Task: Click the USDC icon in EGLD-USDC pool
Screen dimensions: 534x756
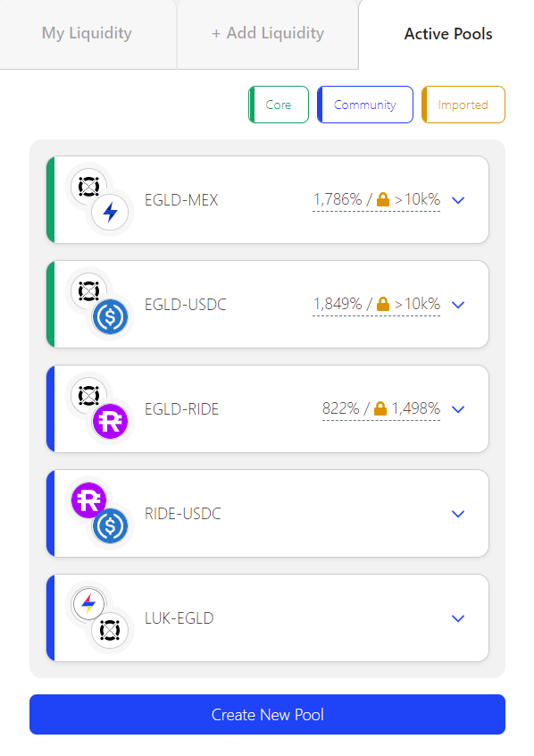Action: click(x=110, y=316)
